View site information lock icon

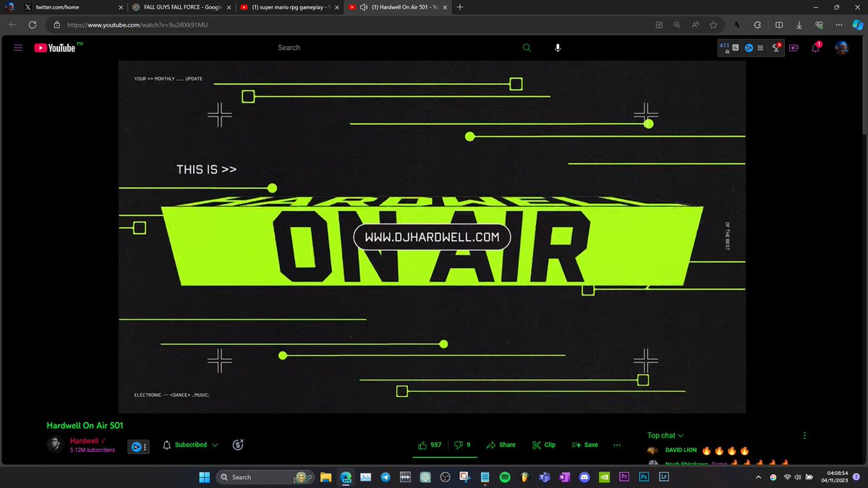point(56,24)
